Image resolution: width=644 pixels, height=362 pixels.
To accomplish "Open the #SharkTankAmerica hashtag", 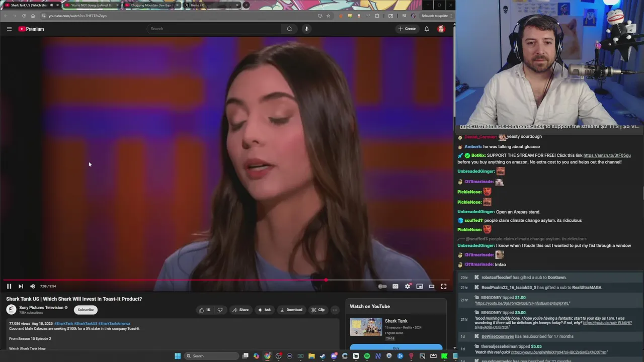I will (x=114, y=323).
